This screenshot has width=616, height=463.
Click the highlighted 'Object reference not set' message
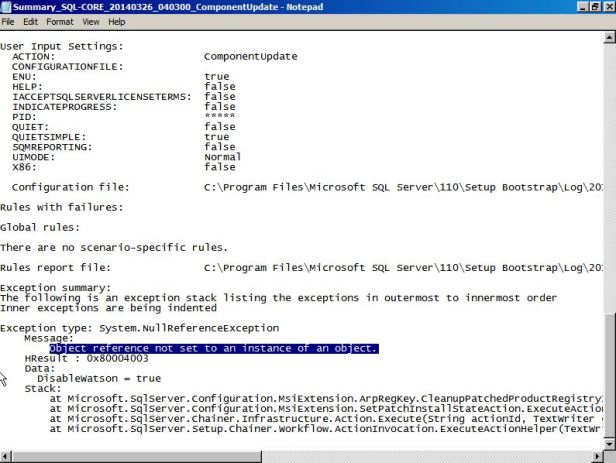(x=214, y=348)
